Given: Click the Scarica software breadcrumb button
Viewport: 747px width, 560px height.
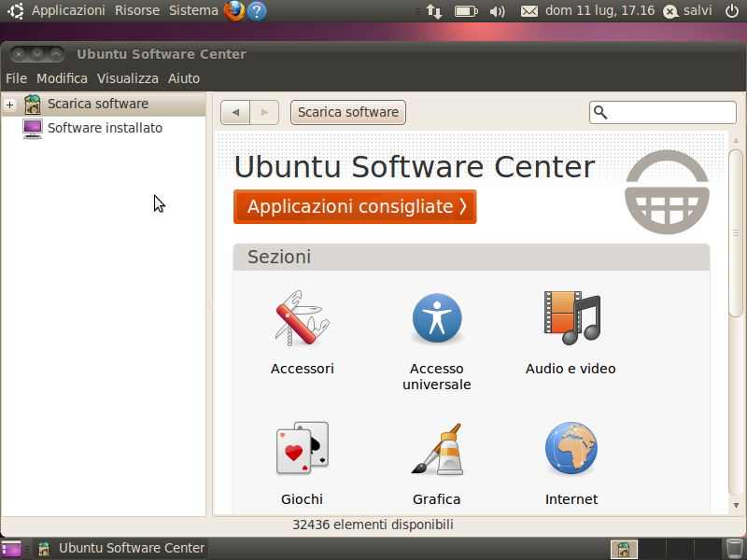Looking at the screenshot, I should point(348,112).
